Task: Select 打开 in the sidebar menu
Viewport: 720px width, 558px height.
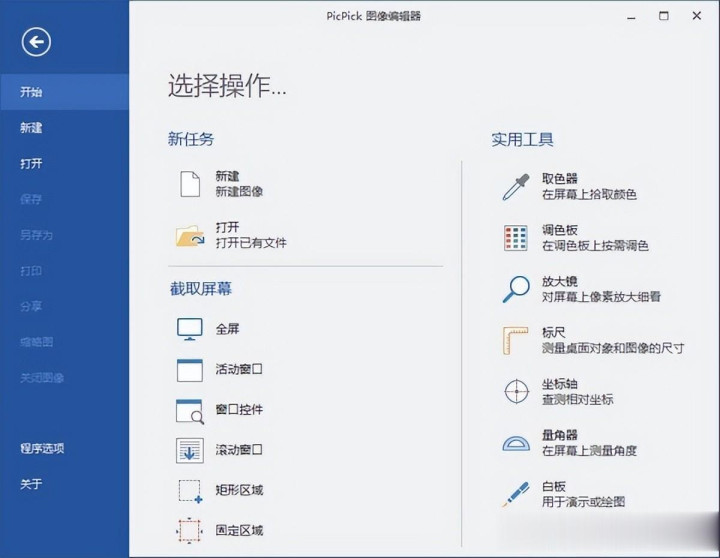Action: click(x=64, y=163)
